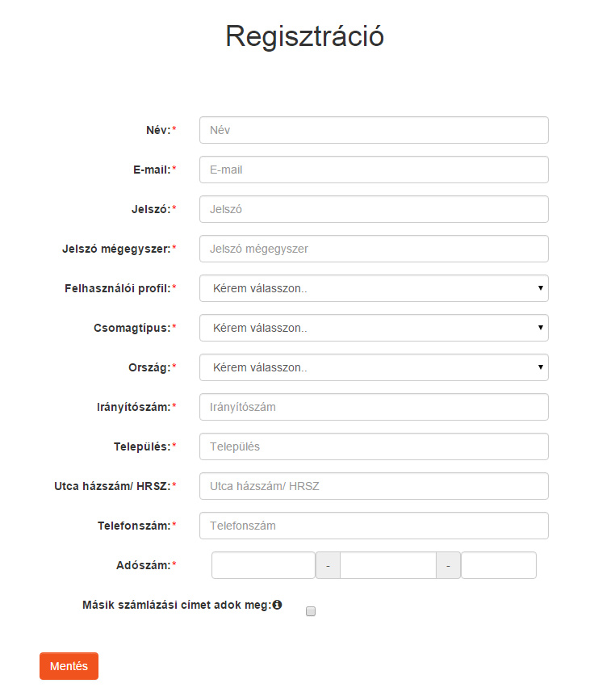
Task: Click the Másik számlázási címet adok meg label
Action: point(178,605)
